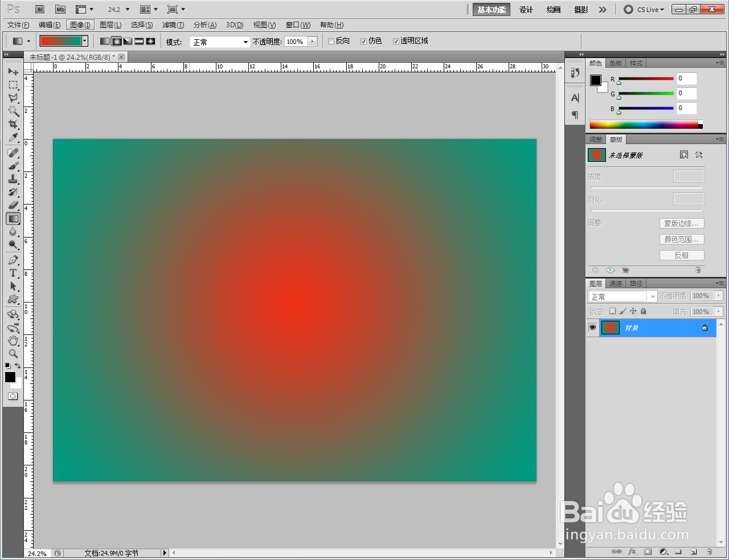Select the 3D Camera Rotate tool

click(x=13, y=328)
